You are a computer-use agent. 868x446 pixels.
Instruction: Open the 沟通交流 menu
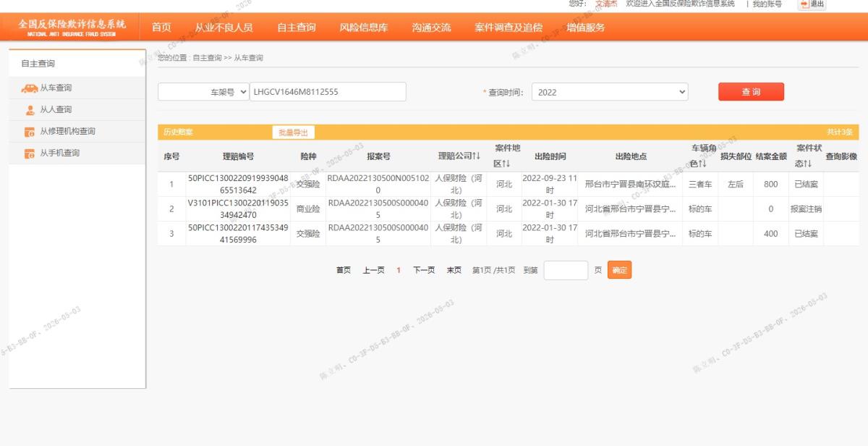click(x=431, y=28)
